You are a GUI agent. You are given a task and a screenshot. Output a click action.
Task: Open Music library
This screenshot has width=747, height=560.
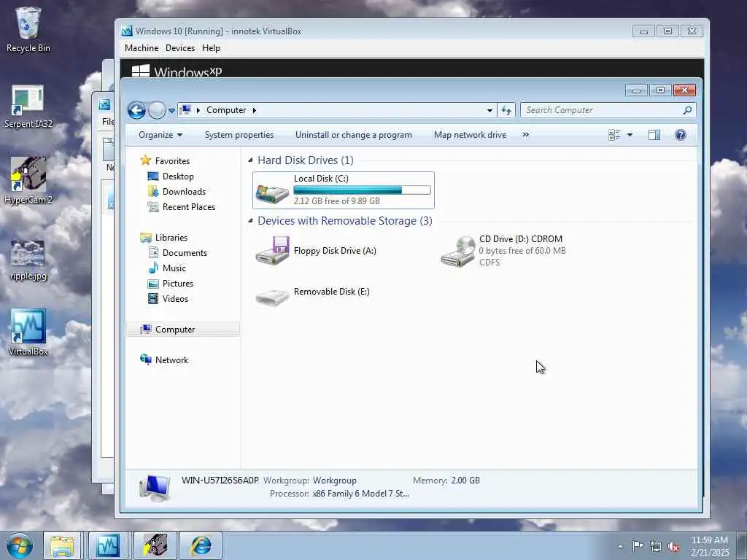click(x=167, y=268)
